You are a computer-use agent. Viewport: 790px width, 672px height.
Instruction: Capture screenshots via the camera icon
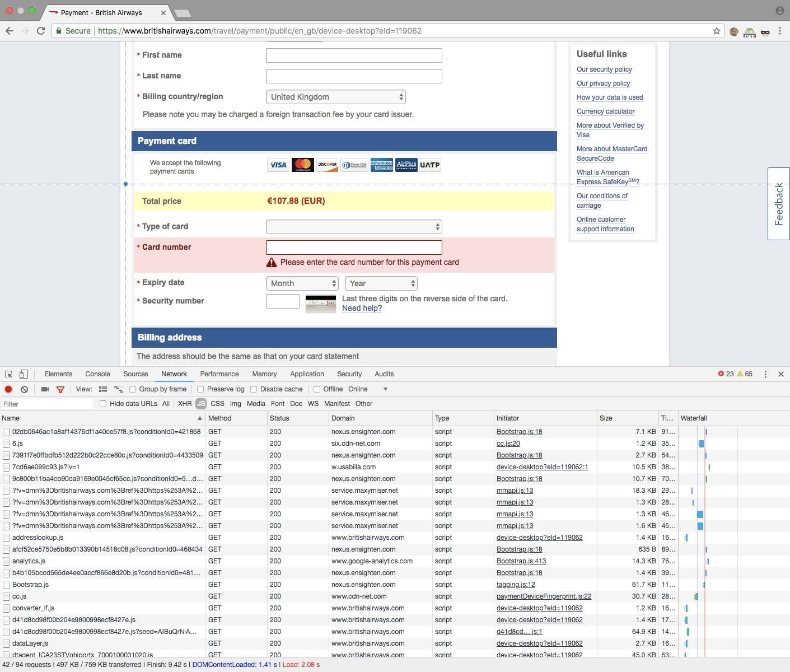click(x=45, y=389)
